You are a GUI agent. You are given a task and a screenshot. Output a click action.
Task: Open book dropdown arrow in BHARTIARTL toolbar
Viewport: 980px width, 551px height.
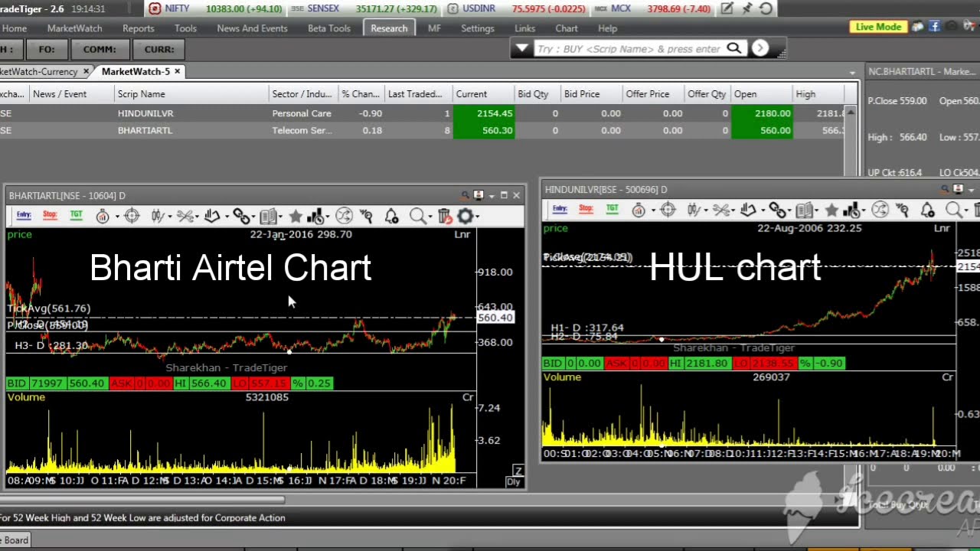281,217
